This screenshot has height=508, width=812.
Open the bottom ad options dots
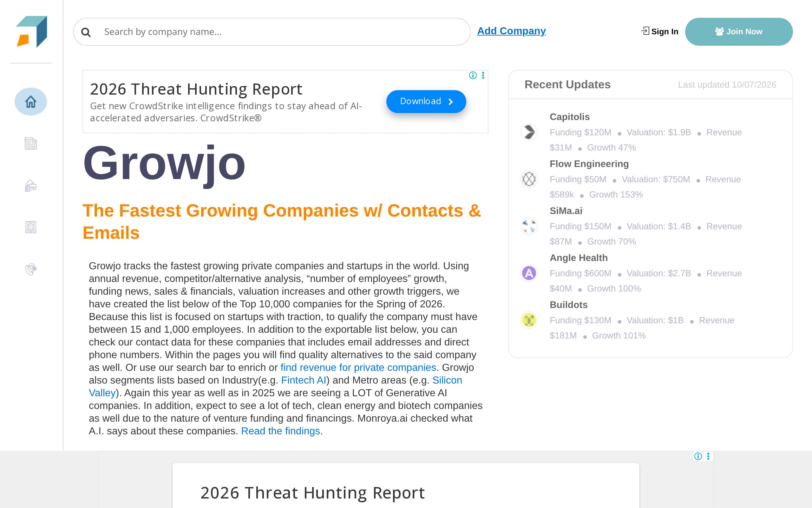point(708,456)
